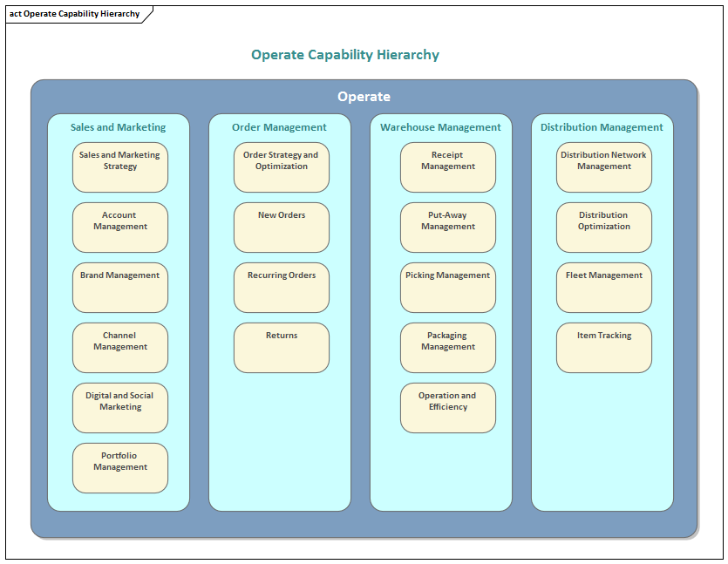Click Distribution Network Management box
The width and height of the screenshot is (728, 564).
[x=603, y=166]
